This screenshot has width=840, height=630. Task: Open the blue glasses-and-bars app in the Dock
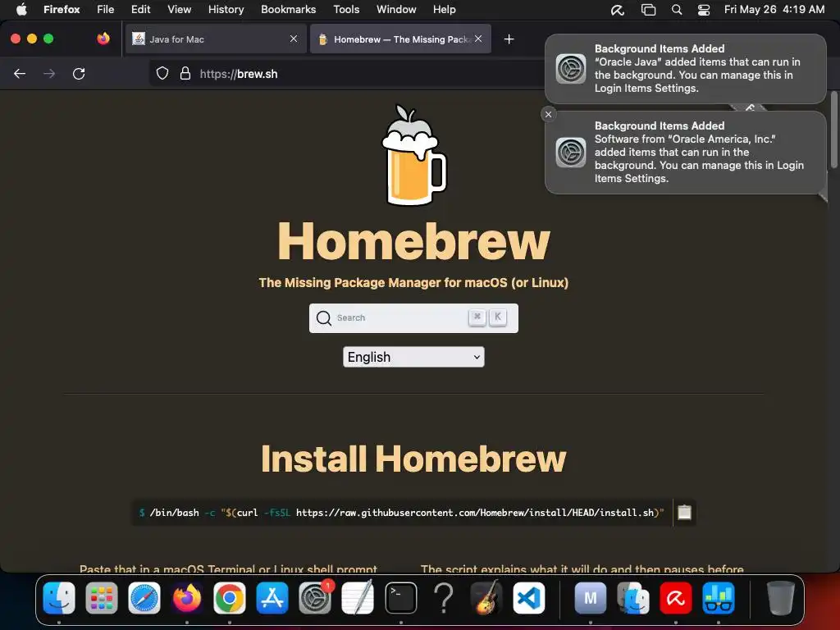coord(719,598)
